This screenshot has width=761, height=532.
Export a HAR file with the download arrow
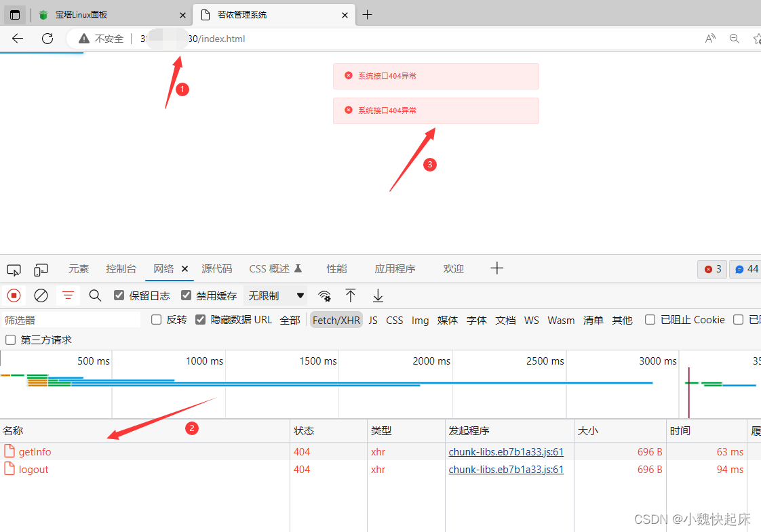tap(378, 295)
